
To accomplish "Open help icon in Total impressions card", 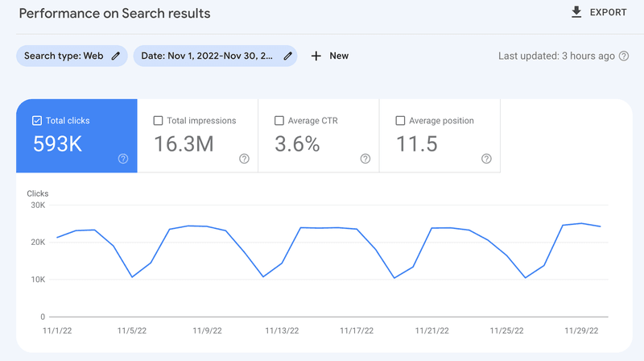I will [245, 159].
